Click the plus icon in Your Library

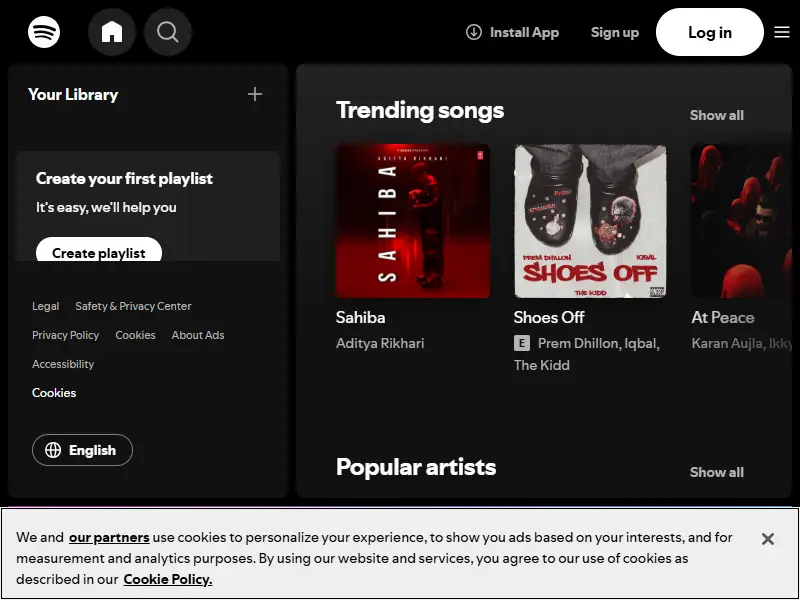pos(255,94)
